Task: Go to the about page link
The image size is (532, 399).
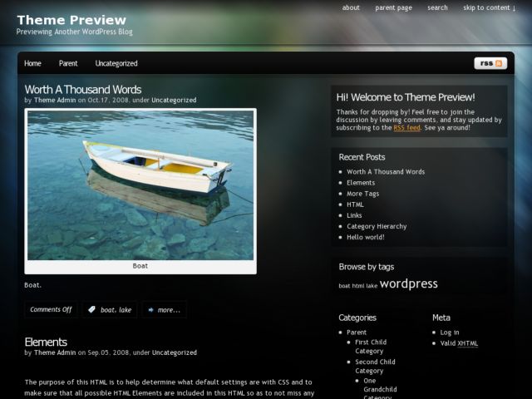Action: click(351, 7)
